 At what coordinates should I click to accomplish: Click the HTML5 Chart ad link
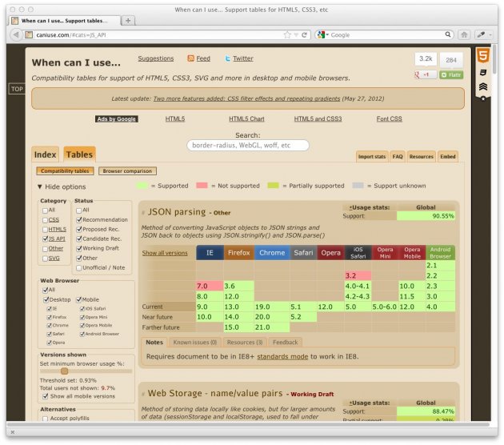pyautogui.click(x=246, y=119)
